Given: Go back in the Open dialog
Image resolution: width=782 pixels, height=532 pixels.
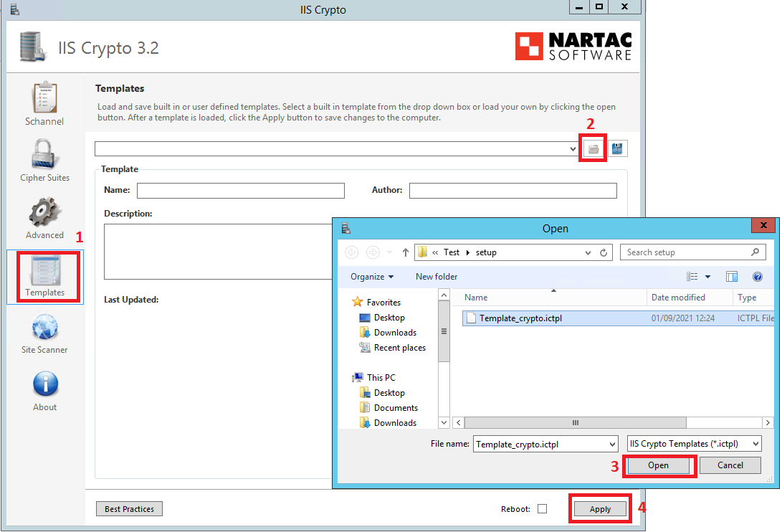Looking at the screenshot, I should 352,252.
